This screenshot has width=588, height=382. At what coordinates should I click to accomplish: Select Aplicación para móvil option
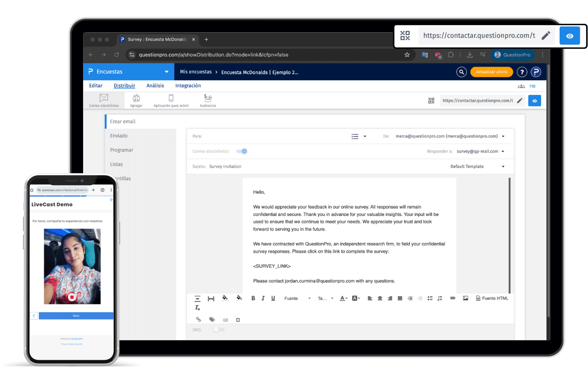171,101
